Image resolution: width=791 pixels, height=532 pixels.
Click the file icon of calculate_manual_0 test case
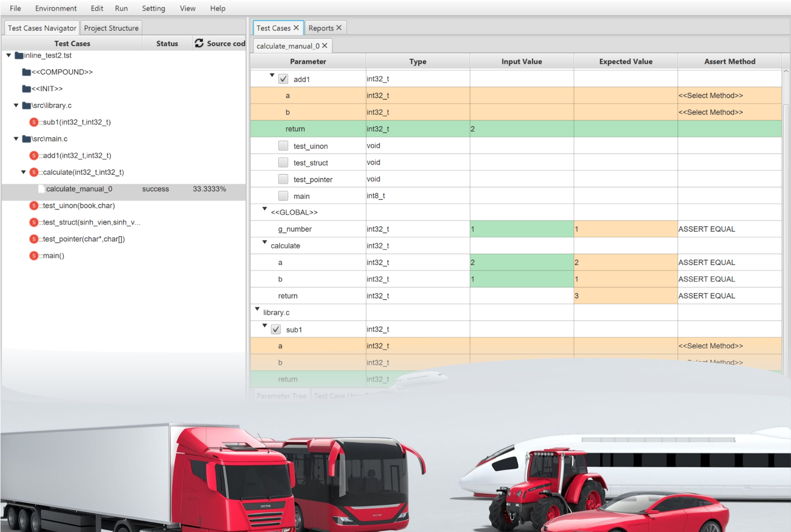pyautogui.click(x=41, y=189)
